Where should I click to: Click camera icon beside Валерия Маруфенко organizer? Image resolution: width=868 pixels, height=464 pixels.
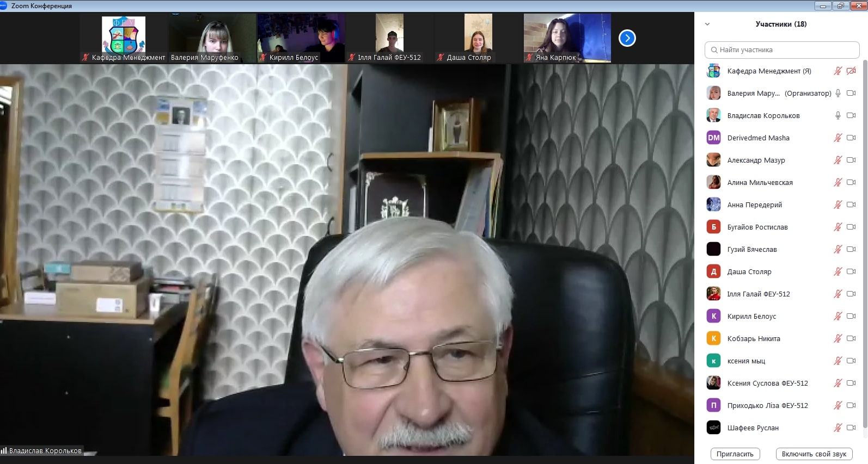pos(851,93)
